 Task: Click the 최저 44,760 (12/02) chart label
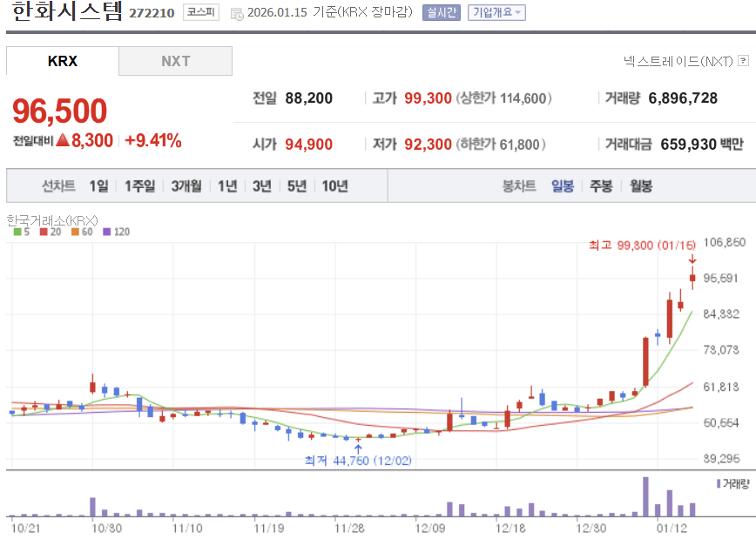[x=358, y=461]
